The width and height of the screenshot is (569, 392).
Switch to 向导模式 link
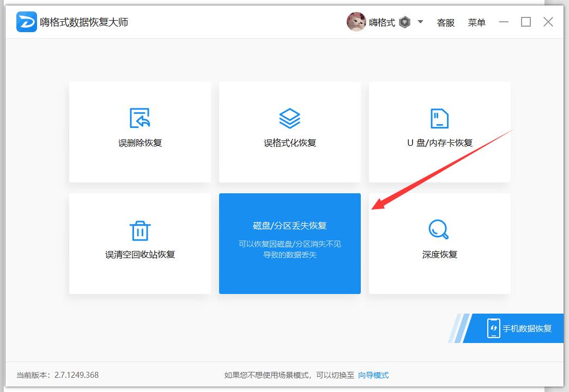coord(373,375)
